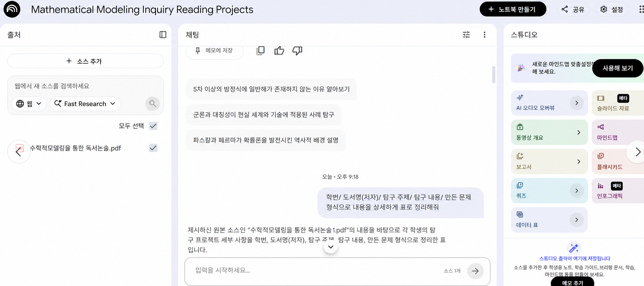Expand AI 오디오 오버뷰 options arrow
Image resolution: width=644 pixels, height=286 pixels.
pyautogui.click(x=577, y=103)
